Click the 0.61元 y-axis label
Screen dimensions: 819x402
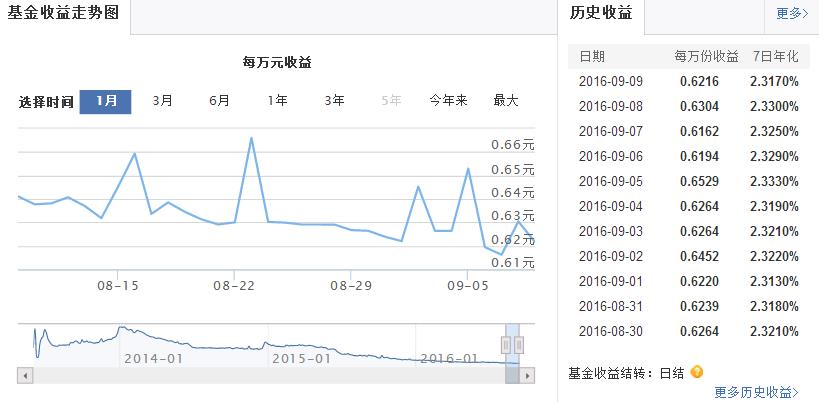pyautogui.click(x=513, y=262)
